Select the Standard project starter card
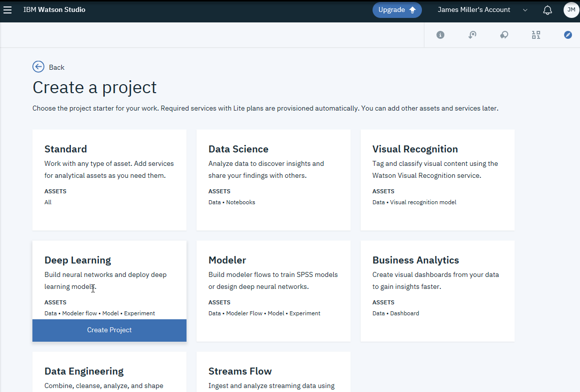580x392 pixels. [110, 180]
